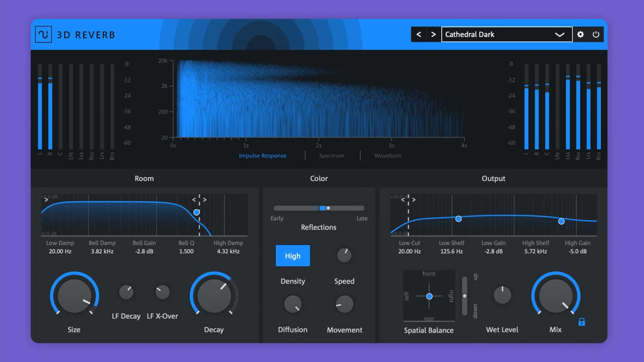Click the up/down vertical balance slider
The image size is (644, 362).
pos(465,296)
